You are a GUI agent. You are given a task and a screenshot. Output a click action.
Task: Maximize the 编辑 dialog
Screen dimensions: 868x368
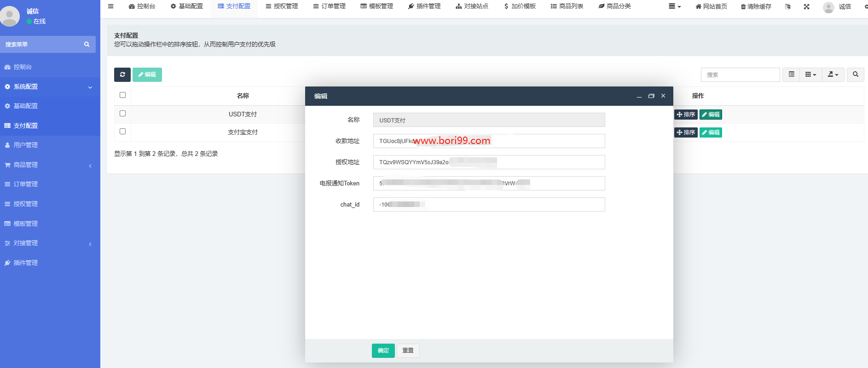(x=651, y=96)
